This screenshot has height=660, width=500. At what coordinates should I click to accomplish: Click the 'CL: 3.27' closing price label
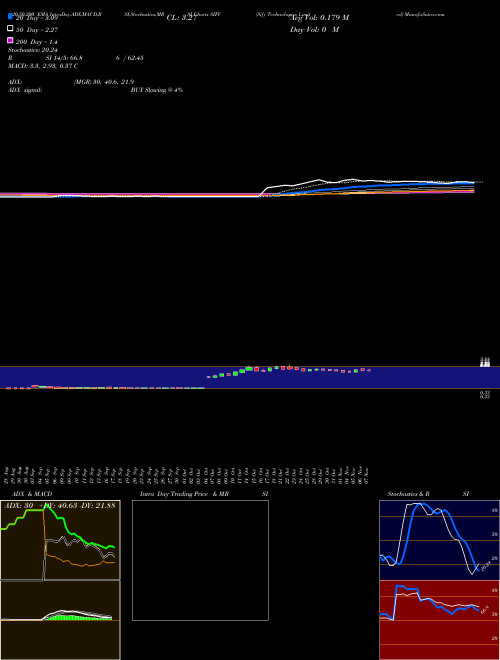[x=181, y=18]
